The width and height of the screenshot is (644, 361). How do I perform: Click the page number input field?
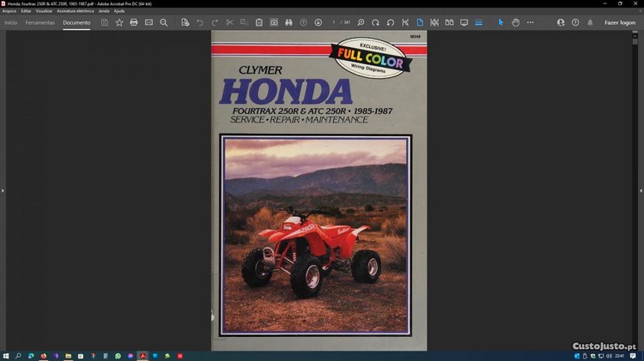click(335, 22)
